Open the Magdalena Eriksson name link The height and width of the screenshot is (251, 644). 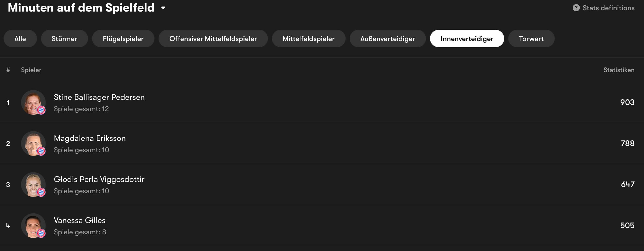(90, 138)
